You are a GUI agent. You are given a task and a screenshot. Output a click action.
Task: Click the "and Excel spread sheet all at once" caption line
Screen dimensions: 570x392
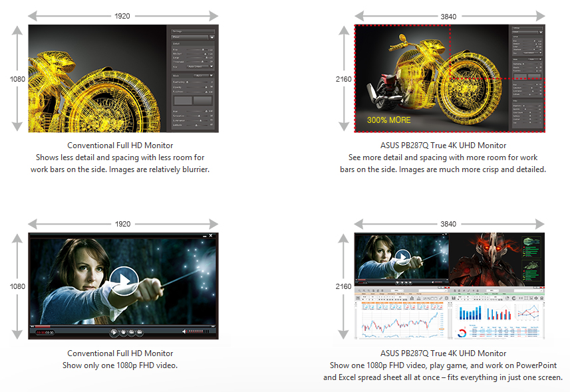point(381,377)
